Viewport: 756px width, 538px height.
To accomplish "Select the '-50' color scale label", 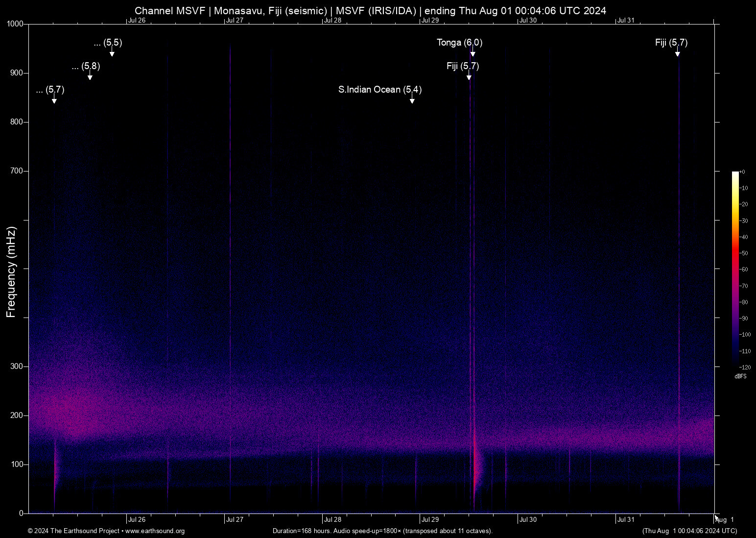I will tap(744, 253).
